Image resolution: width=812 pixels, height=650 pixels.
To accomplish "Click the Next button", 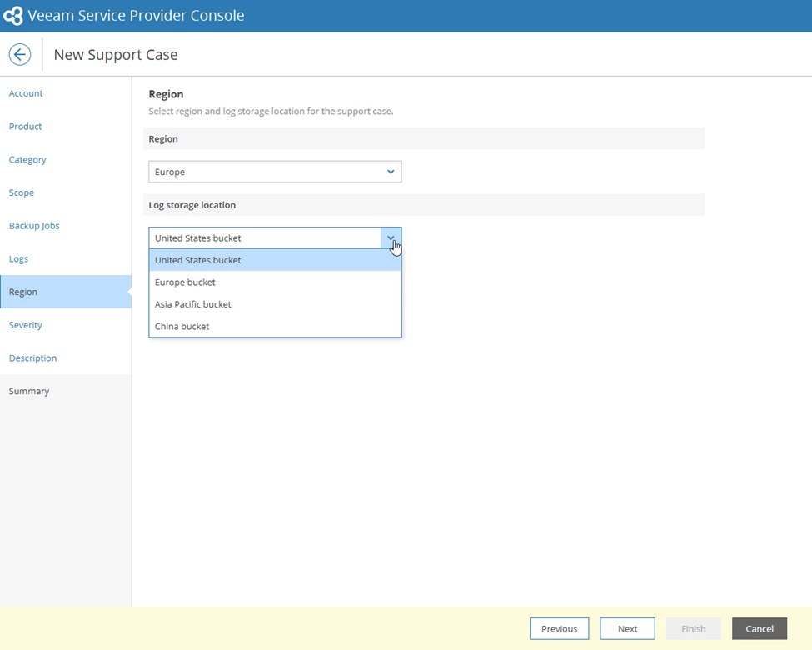I will pos(627,628).
